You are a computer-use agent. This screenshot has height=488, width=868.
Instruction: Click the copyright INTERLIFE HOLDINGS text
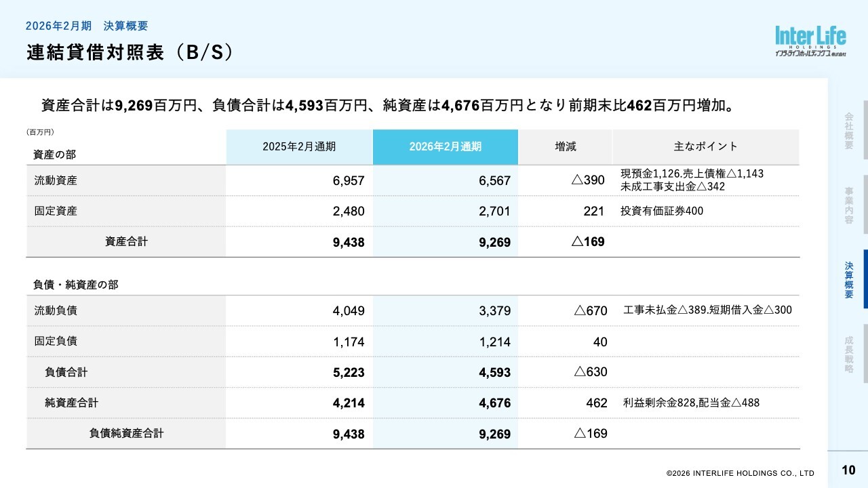[x=740, y=473]
